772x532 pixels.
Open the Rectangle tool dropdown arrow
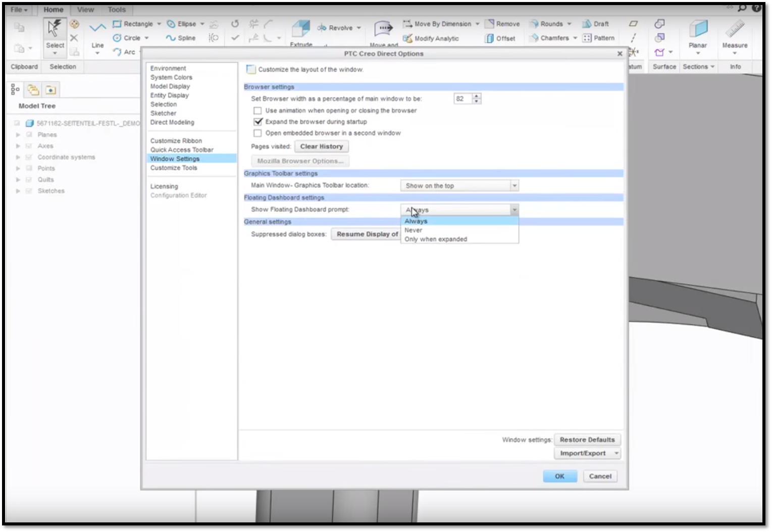[159, 24]
